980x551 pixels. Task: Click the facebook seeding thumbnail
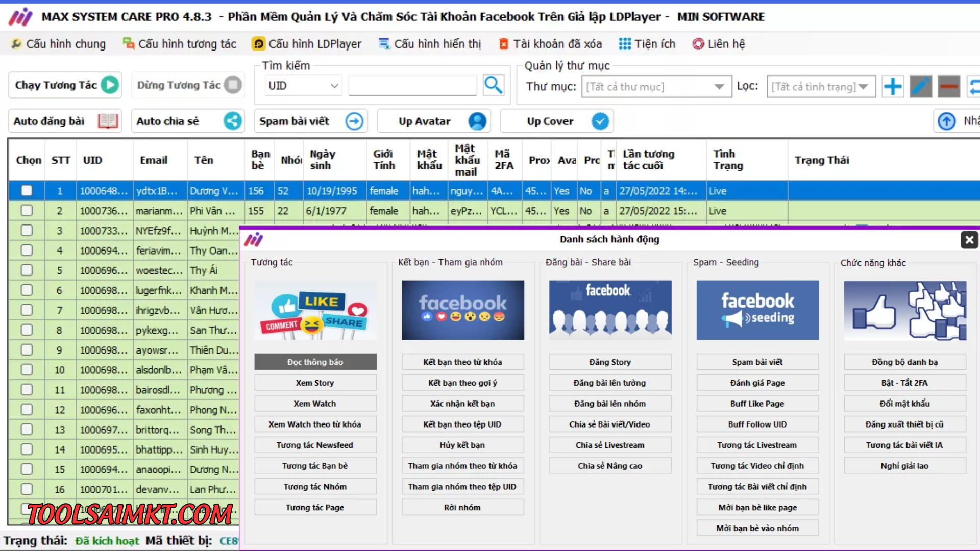757,310
